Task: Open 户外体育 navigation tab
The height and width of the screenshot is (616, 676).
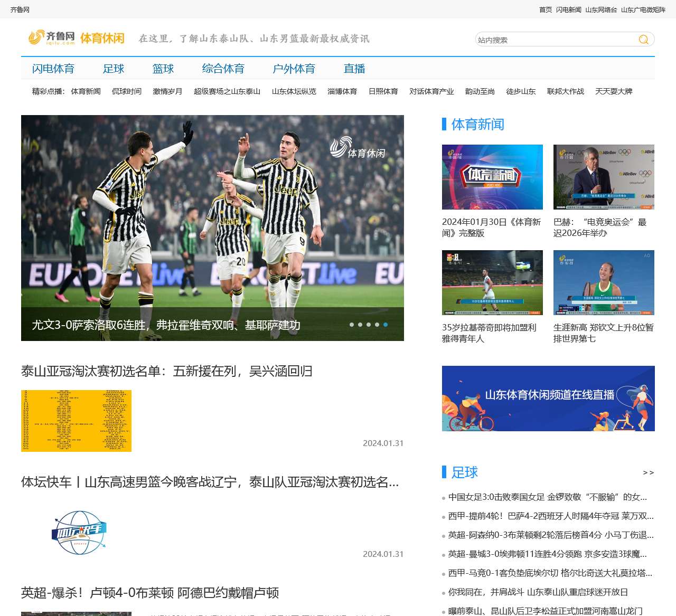Action: tap(294, 69)
